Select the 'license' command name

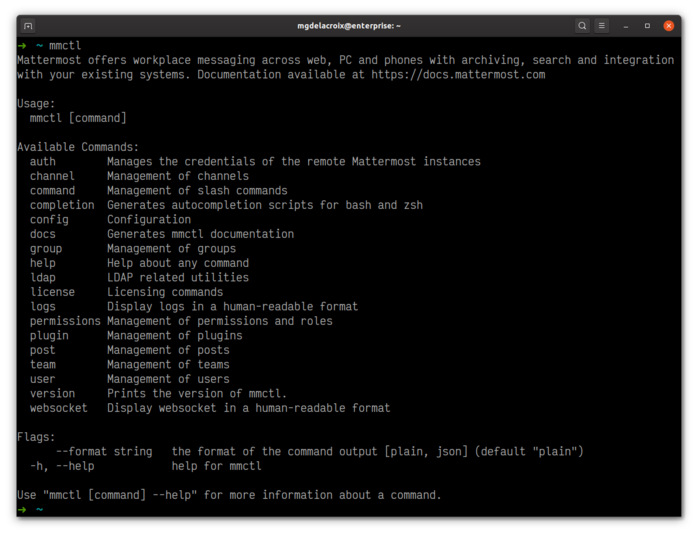pyautogui.click(x=52, y=292)
